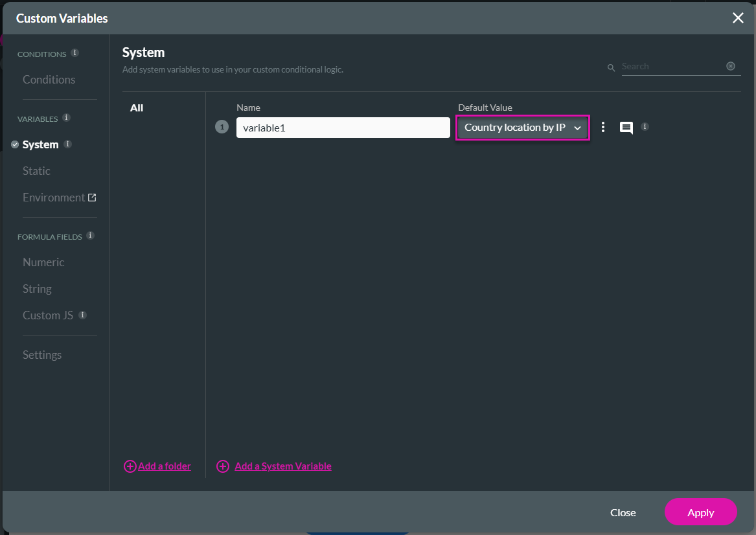Click the search magnifier icon
This screenshot has width=756, height=535.
tap(611, 67)
